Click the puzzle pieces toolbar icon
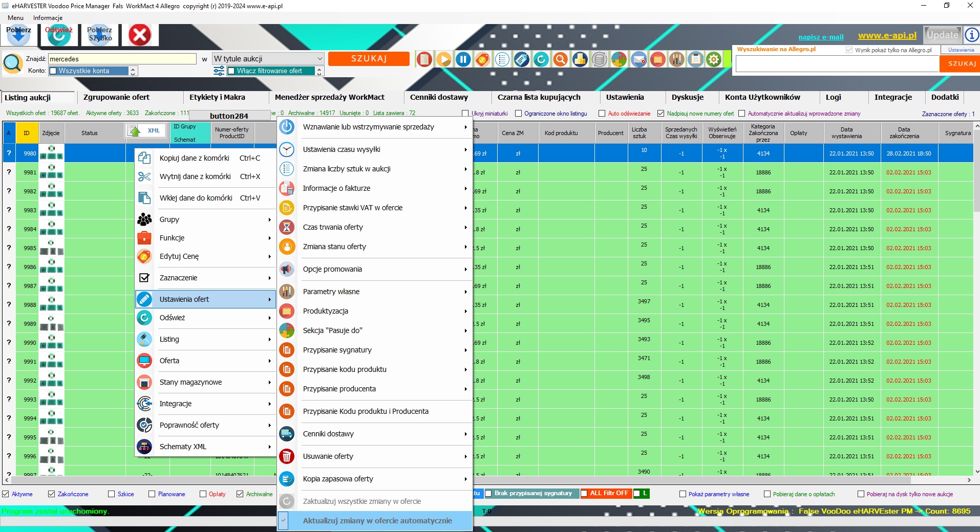The width and height of the screenshot is (980, 532). (619, 59)
